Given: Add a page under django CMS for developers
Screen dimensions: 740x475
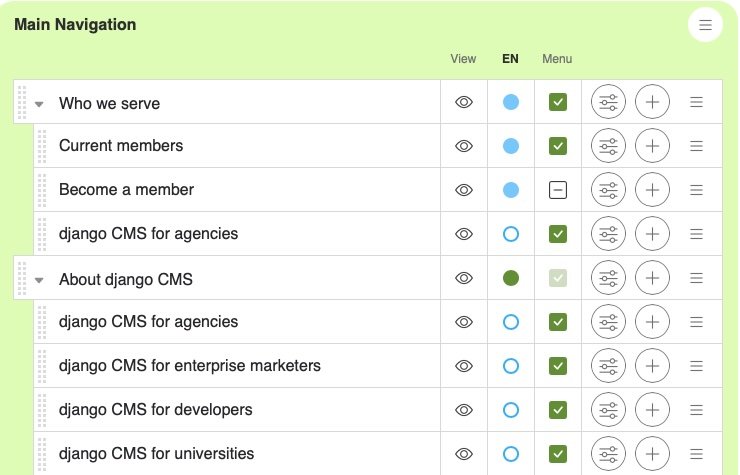Looking at the screenshot, I should (x=652, y=410).
